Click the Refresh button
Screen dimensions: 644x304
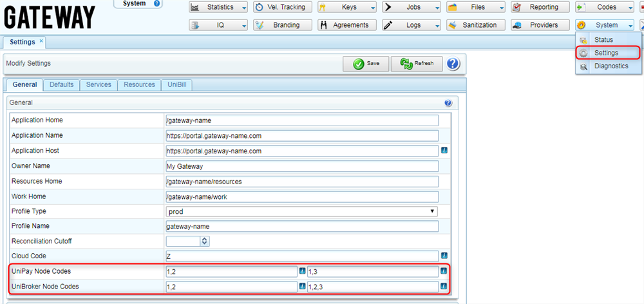(417, 64)
